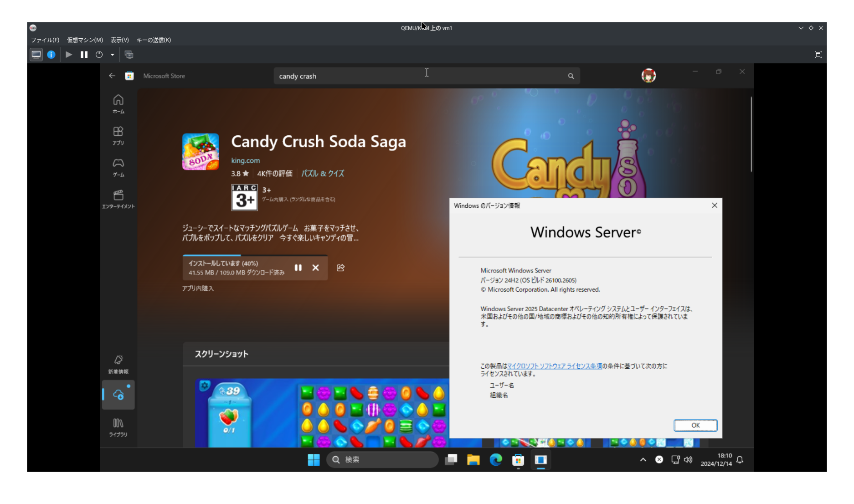Click the 4K件の評価 ratings count

pos(275,174)
